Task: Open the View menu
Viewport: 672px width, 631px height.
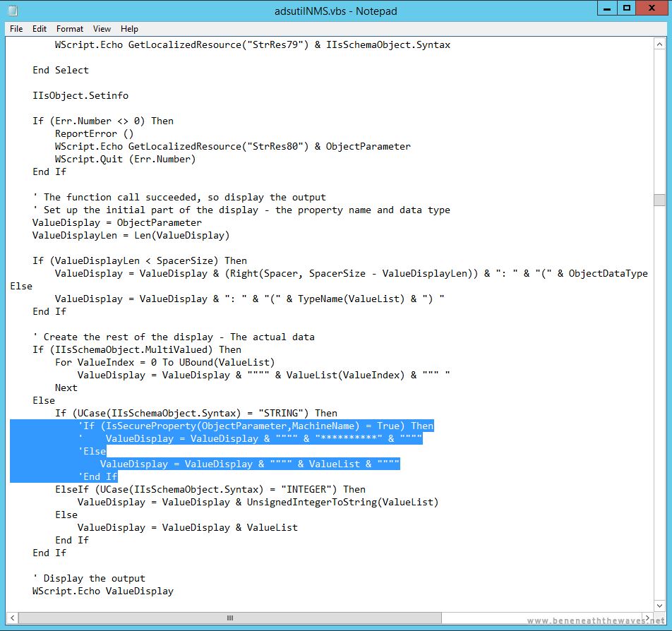Action: click(102, 29)
